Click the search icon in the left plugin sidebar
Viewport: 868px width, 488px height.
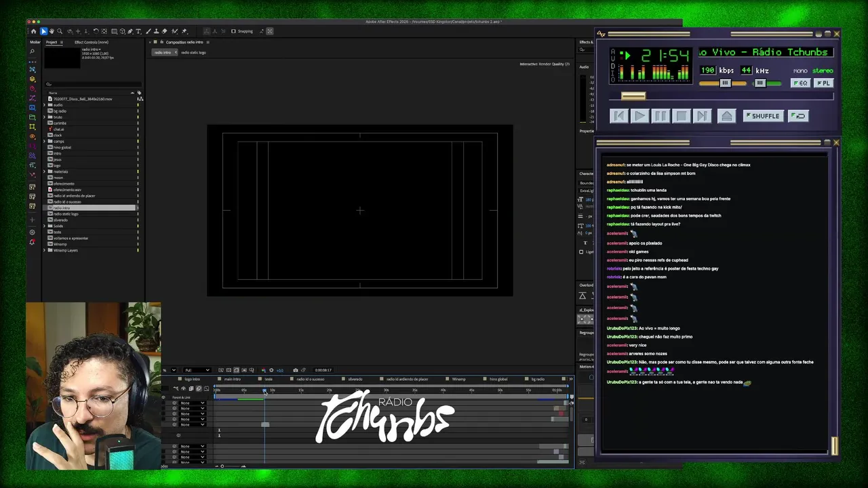coord(32,52)
